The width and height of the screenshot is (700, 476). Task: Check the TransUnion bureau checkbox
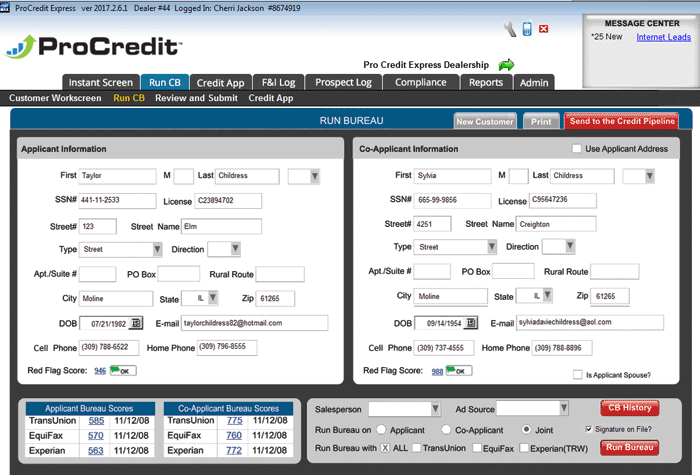[416, 448]
